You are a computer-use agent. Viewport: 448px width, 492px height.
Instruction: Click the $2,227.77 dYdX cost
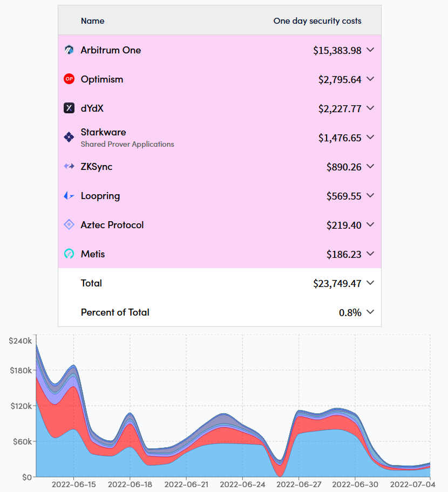click(x=340, y=108)
